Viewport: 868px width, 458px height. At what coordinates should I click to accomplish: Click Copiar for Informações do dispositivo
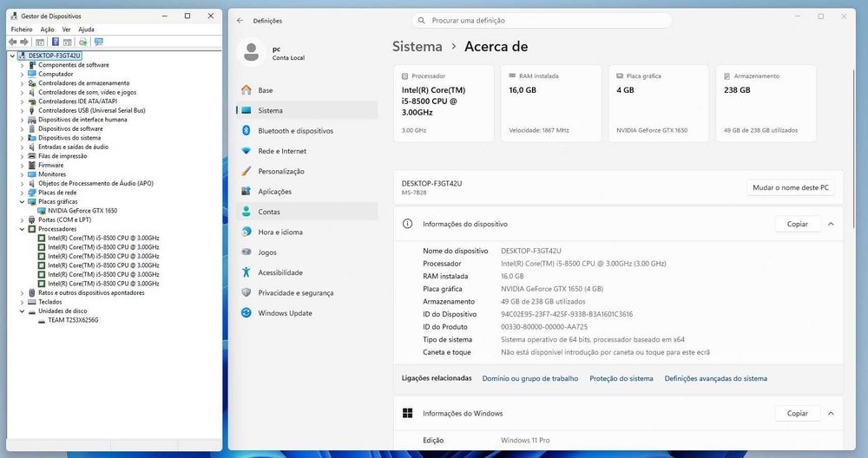tap(797, 224)
